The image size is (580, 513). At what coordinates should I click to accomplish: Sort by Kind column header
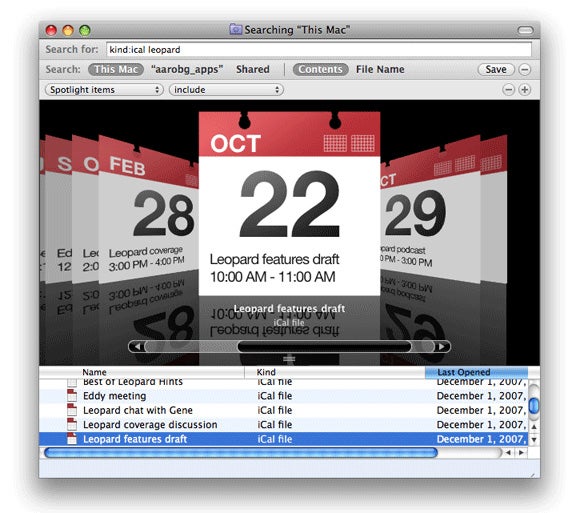point(335,372)
